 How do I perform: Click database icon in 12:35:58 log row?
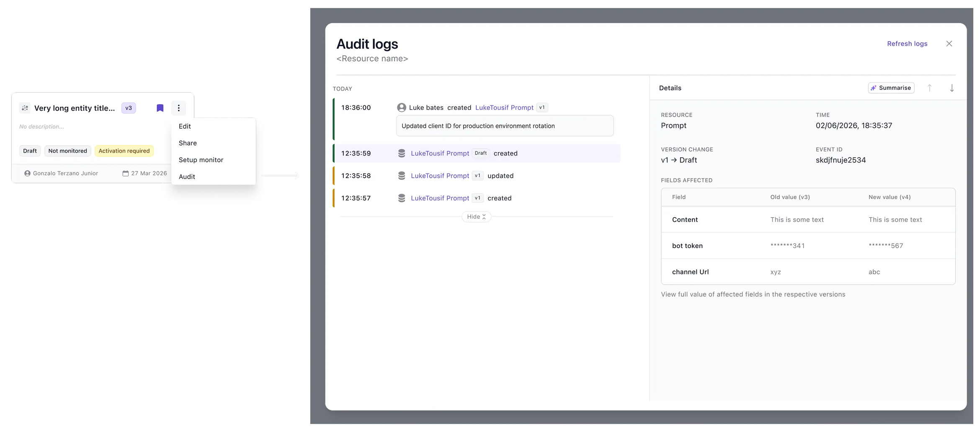point(401,176)
